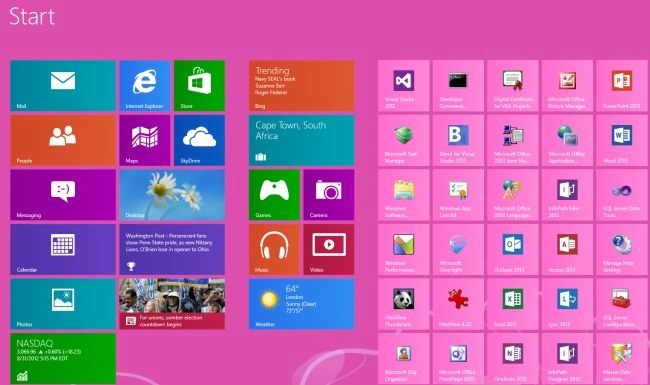Launch Outlook 2013
The width and height of the screenshot is (650, 385).
coord(513,249)
